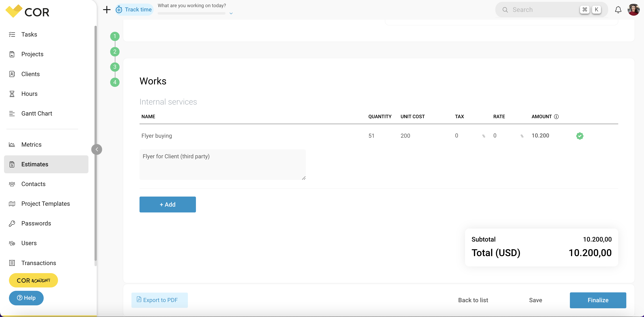
Task: Click the Amount info icon
Action: click(556, 116)
